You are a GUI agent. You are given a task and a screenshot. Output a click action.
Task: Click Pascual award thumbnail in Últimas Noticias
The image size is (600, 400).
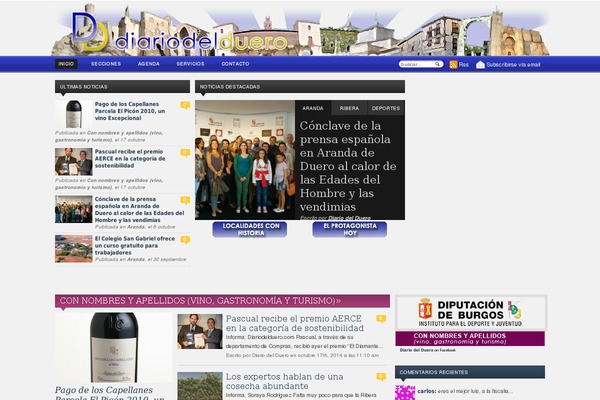[x=74, y=162]
